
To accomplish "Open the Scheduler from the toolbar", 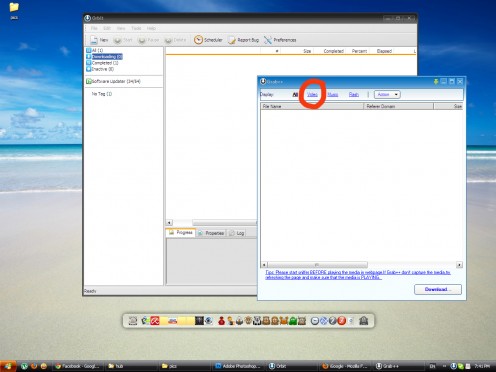I will click(208, 40).
